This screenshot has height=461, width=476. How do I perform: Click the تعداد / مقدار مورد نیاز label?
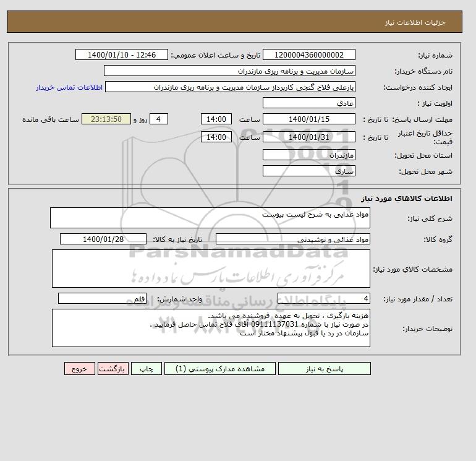click(418, 299)
